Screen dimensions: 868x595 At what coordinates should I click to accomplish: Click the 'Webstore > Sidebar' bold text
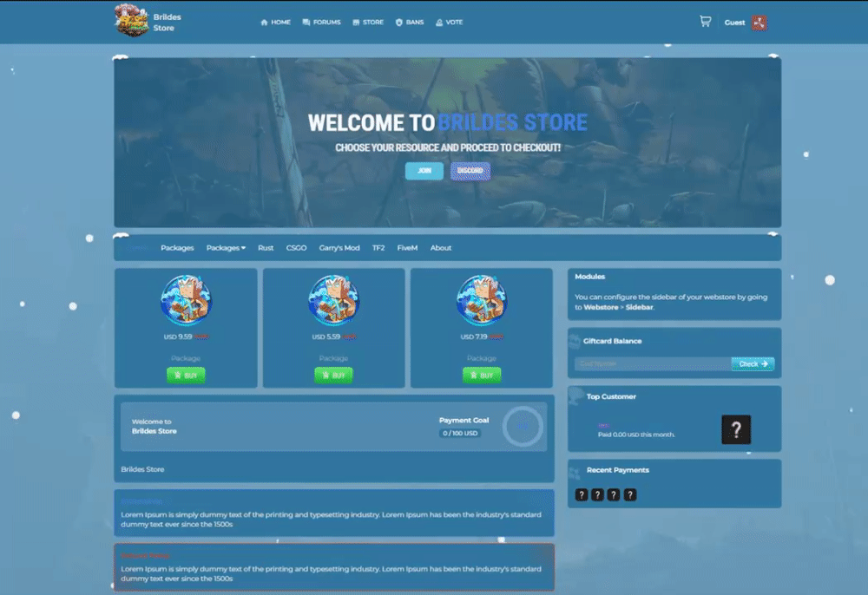tap(618, 307)
